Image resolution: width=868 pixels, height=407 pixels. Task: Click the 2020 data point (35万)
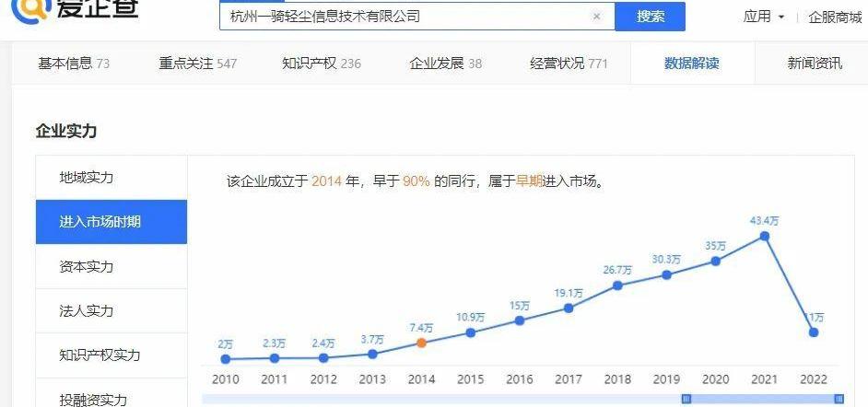point(716,261)
